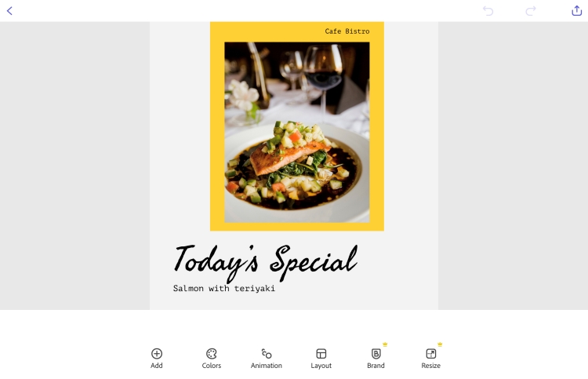Open the Colors palette icon
The image size is (588, 379).
pos(212,353)
